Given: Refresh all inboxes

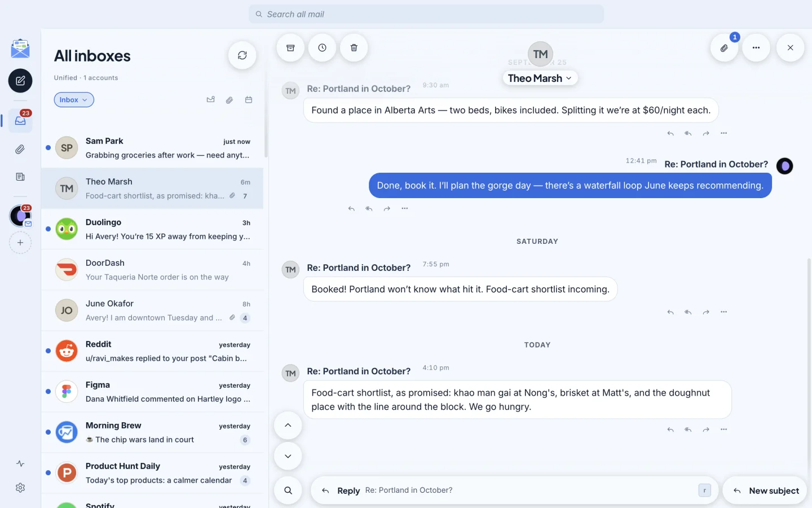Looking at the screenshot, I should 242,55.
